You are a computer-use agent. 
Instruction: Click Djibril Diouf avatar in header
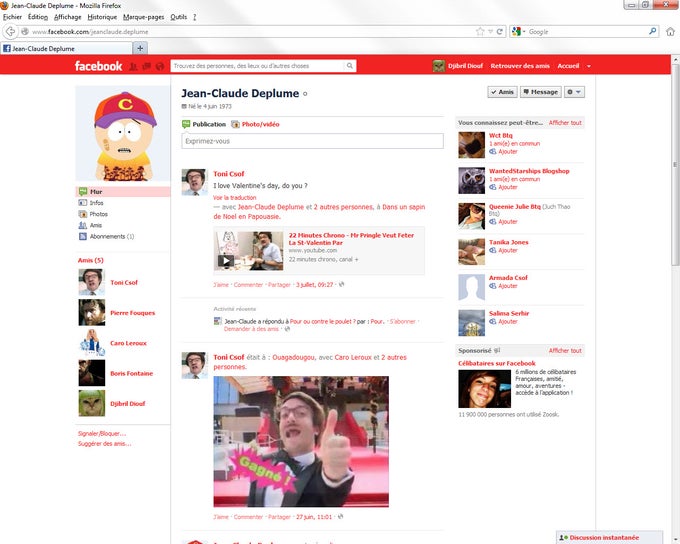[439, 66]
